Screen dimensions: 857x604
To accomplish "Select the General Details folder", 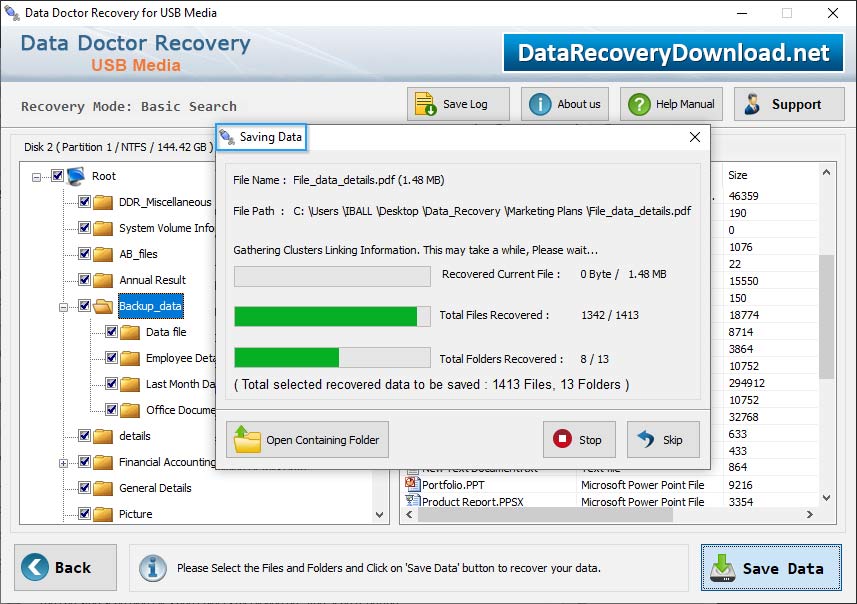I will pyautogui.click(x=155, y=488).
